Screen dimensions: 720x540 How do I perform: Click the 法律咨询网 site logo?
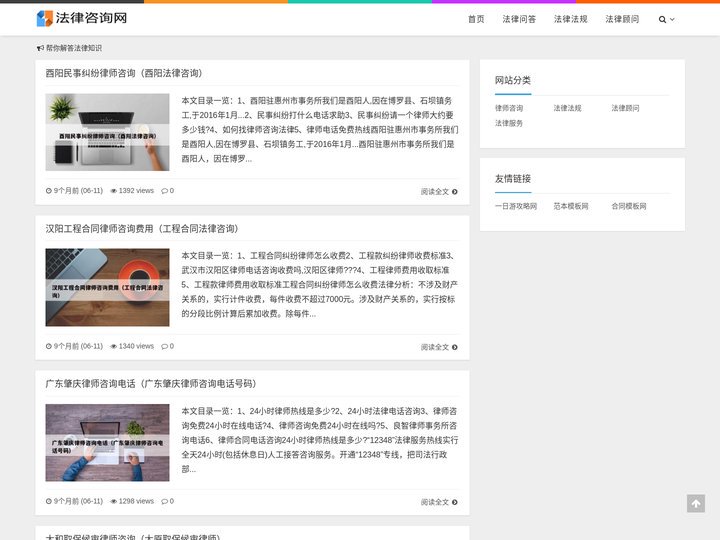click(82, 18)
